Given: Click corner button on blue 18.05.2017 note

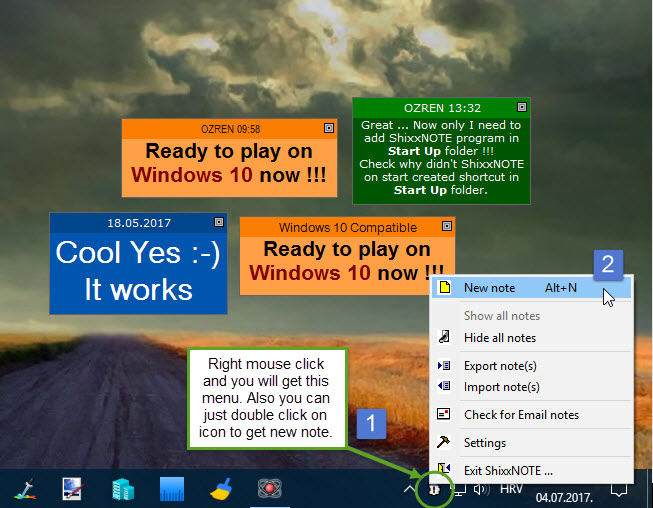Looking at the screenshot, I should tap(219, 222).
